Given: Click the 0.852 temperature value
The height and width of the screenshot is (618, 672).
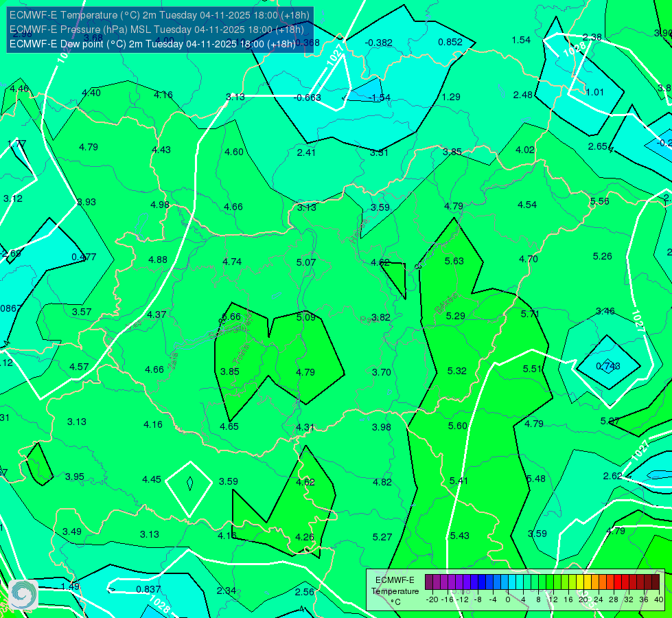Looking at the screenshot, I should pos(450,42).
